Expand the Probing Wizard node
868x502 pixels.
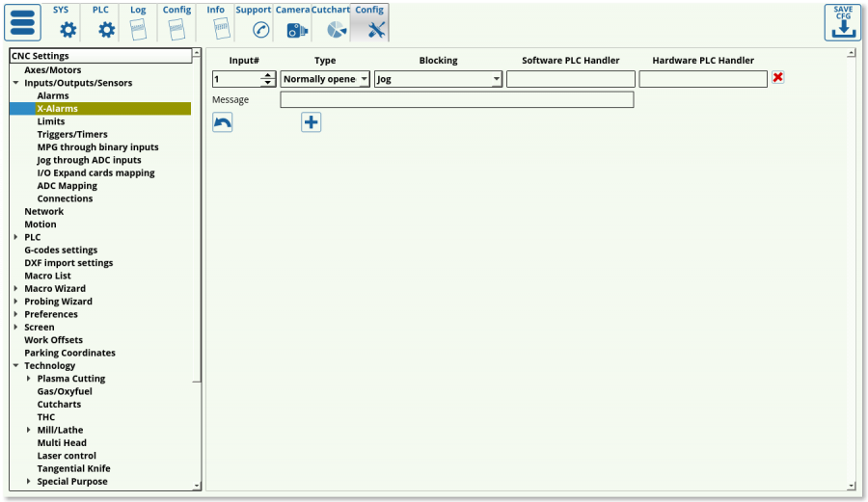coord(16,302)
